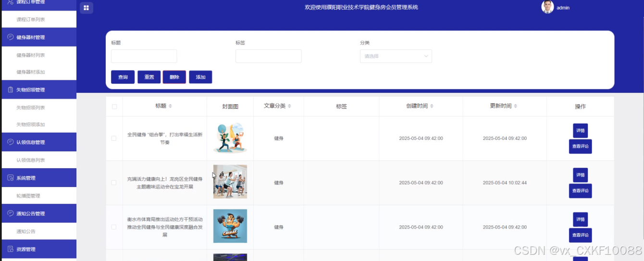Image resolution: width=644 pixels, height=261 pixels.
Task: Click title text 全民健身"组合拳",打出幸福生活新节奏
Action: pyautogui.click(x=165, y=138)
